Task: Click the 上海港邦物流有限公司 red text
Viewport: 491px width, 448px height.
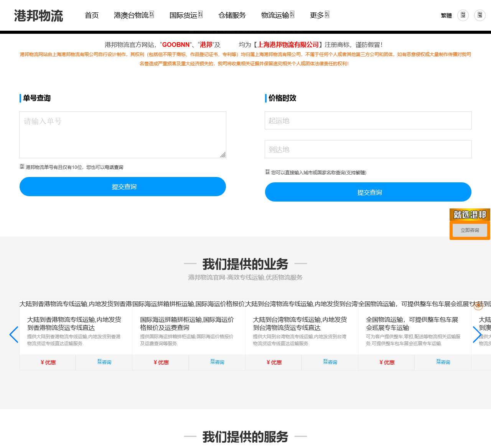Action: coord(288,45)
